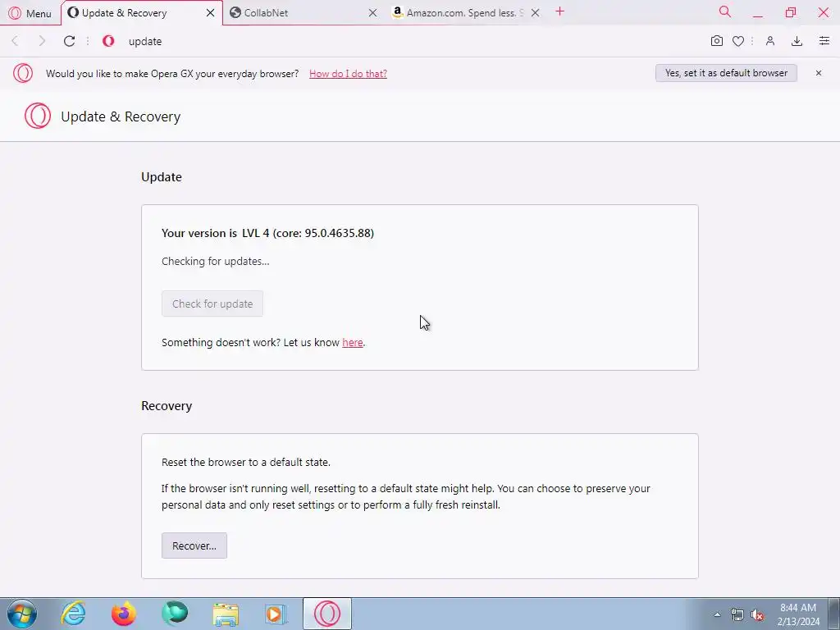Open the profile account icon
Image resolution: width=840 pixels, height=630 pixels.
tap(770, 41)
